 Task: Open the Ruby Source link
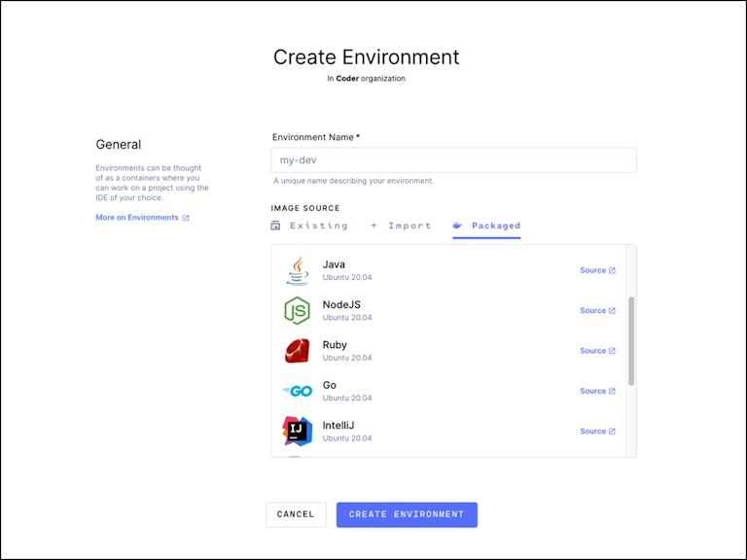point(597,351)
